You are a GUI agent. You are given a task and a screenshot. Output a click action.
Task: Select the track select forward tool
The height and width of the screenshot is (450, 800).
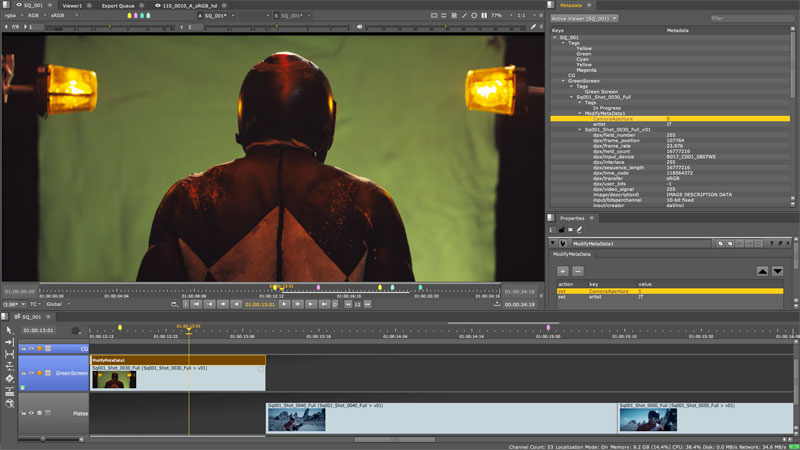click(9, 342)
